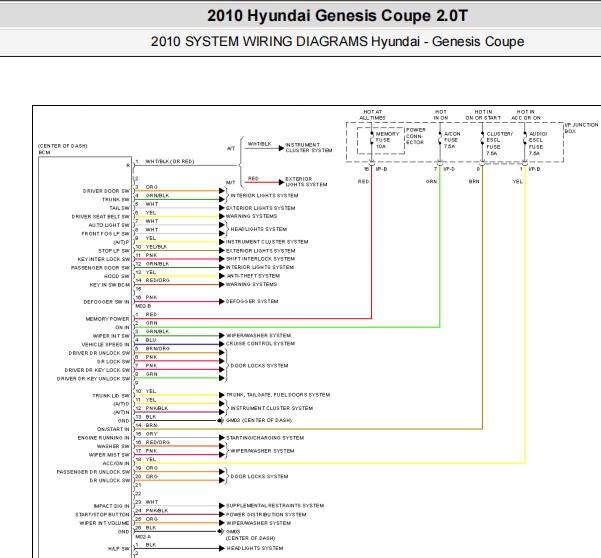Screen dimensions: 601x558
Task: Click the "2010 Hyundai Genesis Coupe 2.0T" title
Action: [x=337, y=16]
